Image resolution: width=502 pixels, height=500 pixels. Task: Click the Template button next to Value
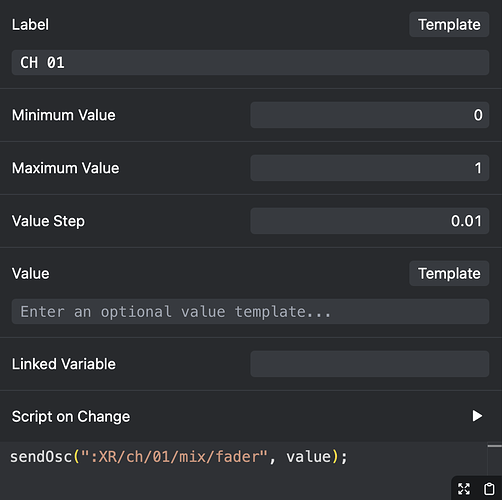click(x=449, y=274)
